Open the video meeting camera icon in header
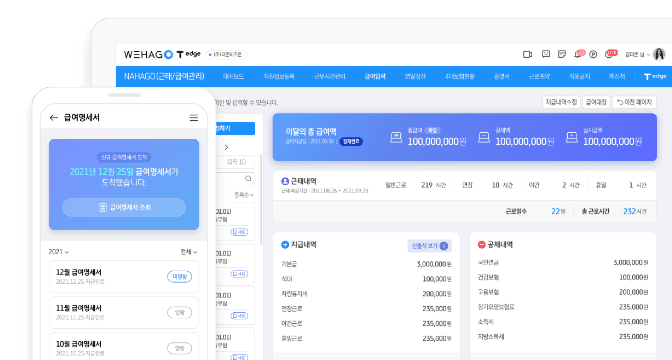 point(528,54)
